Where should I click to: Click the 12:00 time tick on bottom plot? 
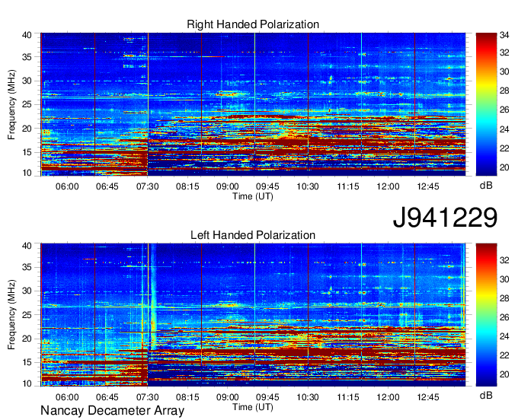388,396
